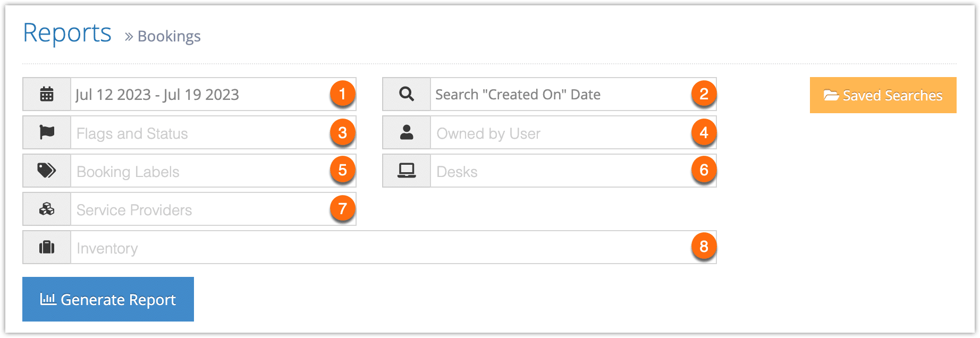
Task: Click the Generate Report button
Action: [108, 299]
